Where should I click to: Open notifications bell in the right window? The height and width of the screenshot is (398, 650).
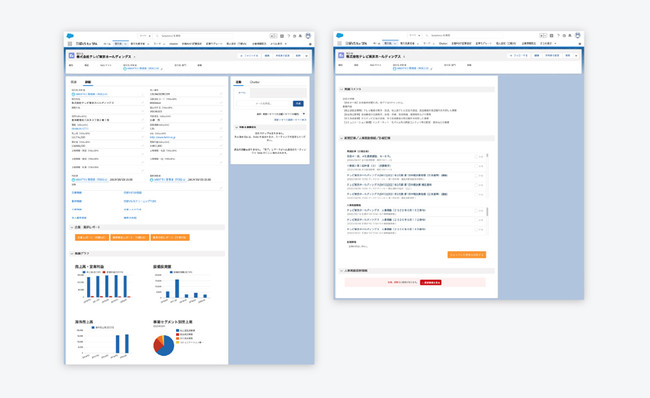pyautogui.click(x=570, y=36)
